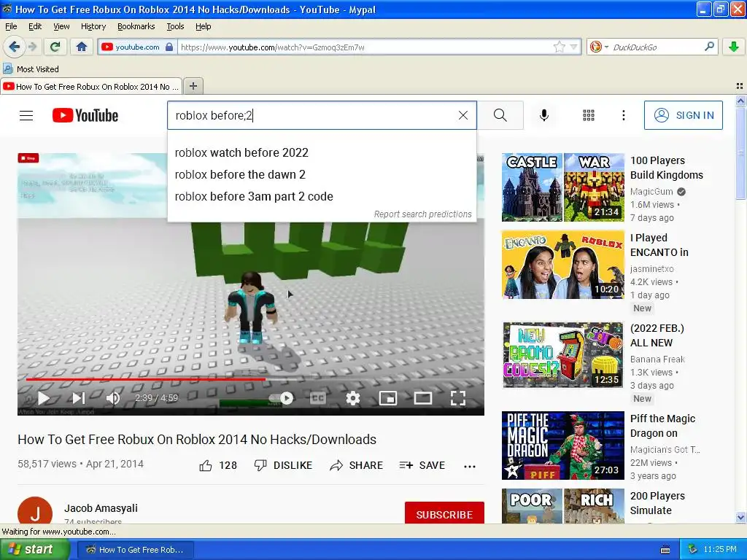Select suggestion roblox before the dawn 2
Viewport: 747px width, 560px height.
coord(322,174)
